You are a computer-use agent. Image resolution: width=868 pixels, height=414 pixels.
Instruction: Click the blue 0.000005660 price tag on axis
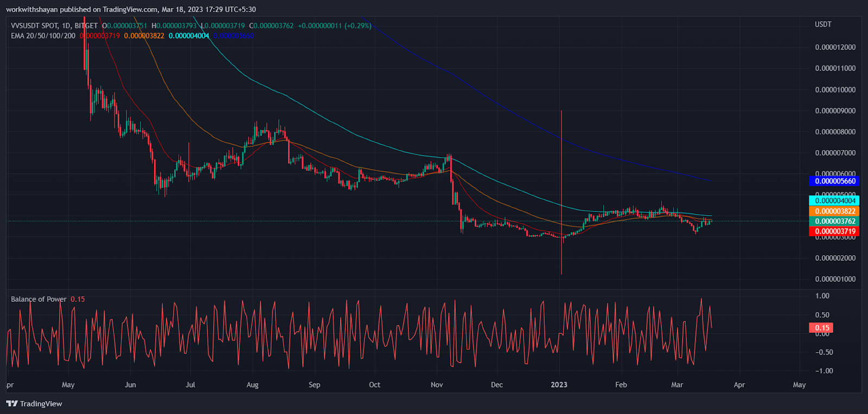(x=834, y=181)
